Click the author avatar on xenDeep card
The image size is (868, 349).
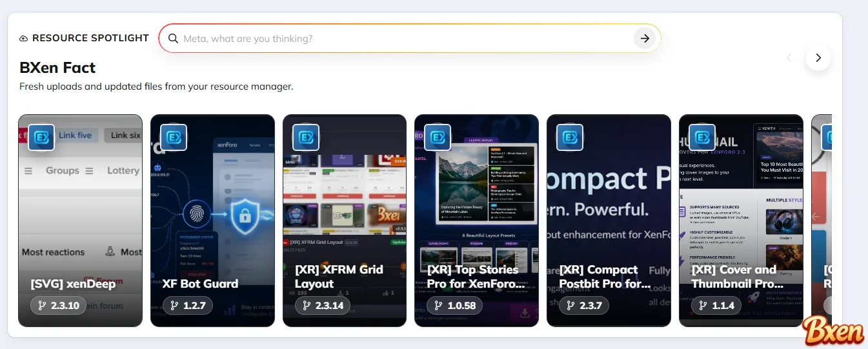(x=41, y=137)
